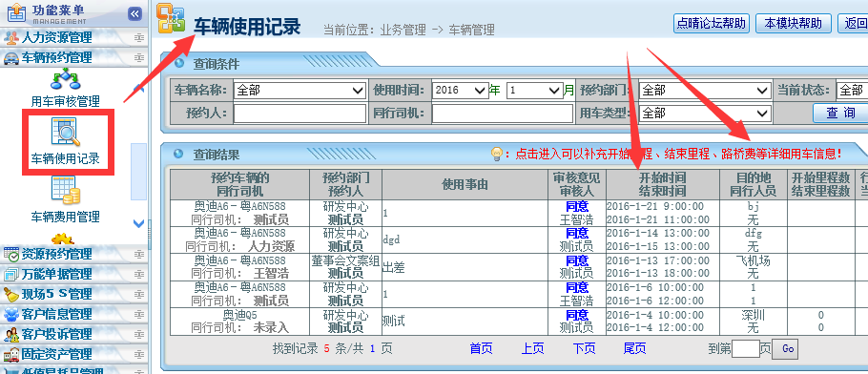Open the 预约部门 dropdown
Image resolution: width=868 pixels, height=374 pixels.
(705, 91)
